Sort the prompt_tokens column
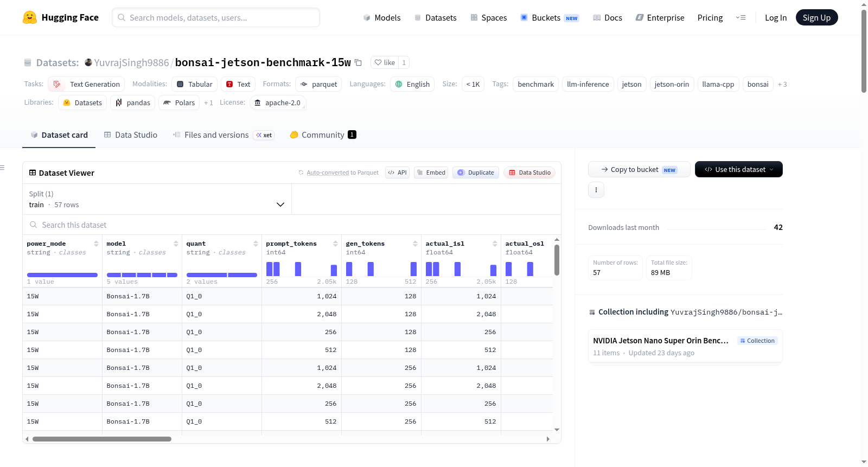868x467 pixels. point(335,244)
